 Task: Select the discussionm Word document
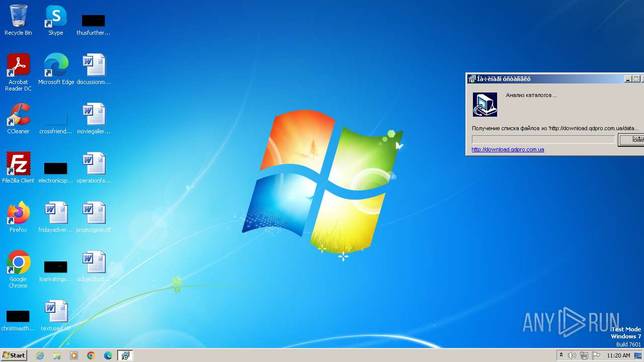[x=94, y=69]
